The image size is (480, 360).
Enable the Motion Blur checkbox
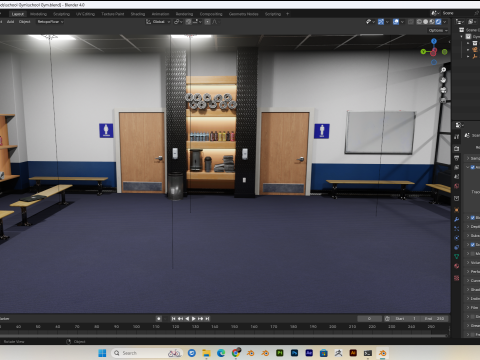tap(473, 254)
